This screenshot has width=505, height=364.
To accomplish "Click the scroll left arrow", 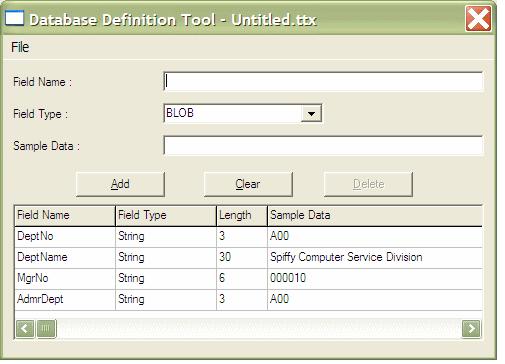I will 25,329.
